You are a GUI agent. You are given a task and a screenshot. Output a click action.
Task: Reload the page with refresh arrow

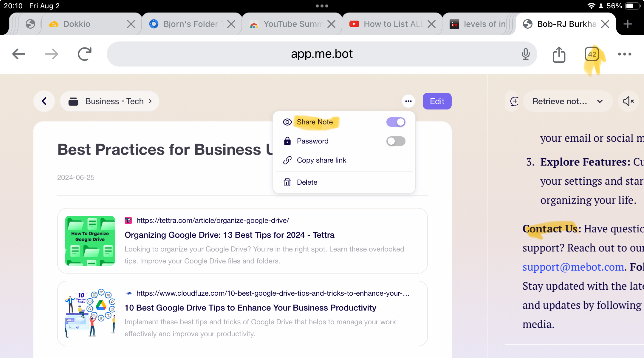point(84,54)
